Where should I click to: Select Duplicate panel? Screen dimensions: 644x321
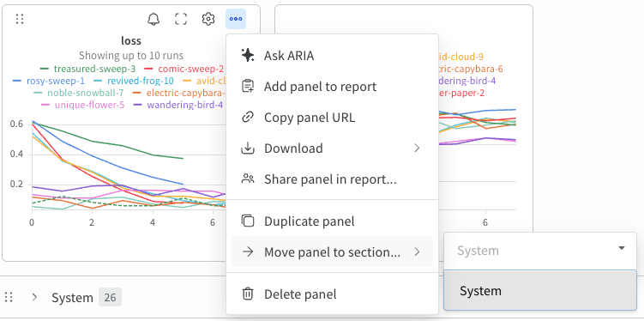pos(332,221)
